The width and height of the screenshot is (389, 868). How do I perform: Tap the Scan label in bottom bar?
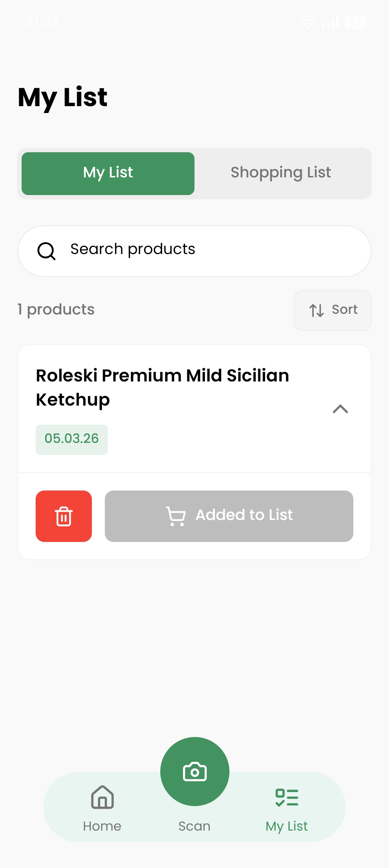point(194,826)
